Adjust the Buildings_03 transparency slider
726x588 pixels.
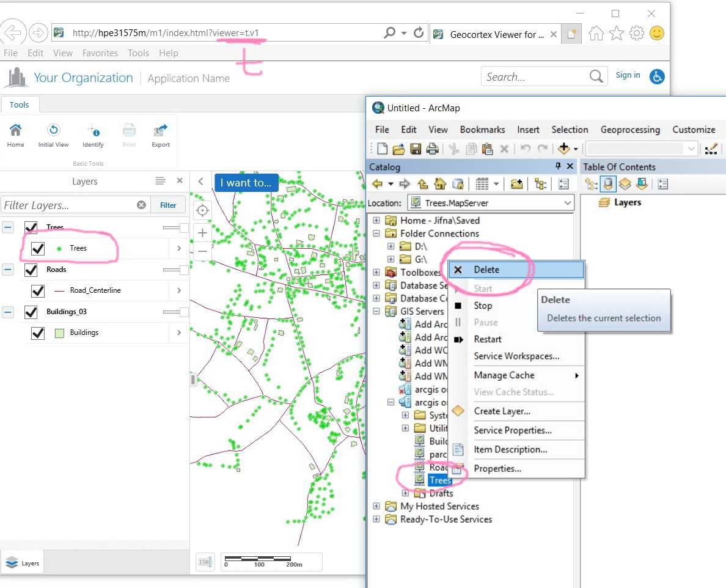point(175,312)
